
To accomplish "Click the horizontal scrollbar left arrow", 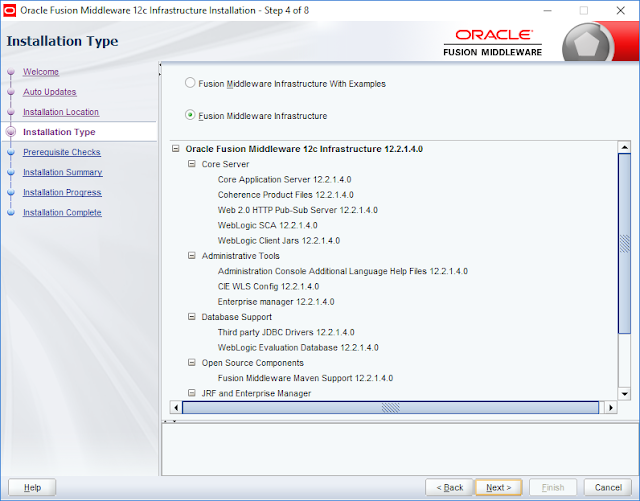I will coord(176,407).
